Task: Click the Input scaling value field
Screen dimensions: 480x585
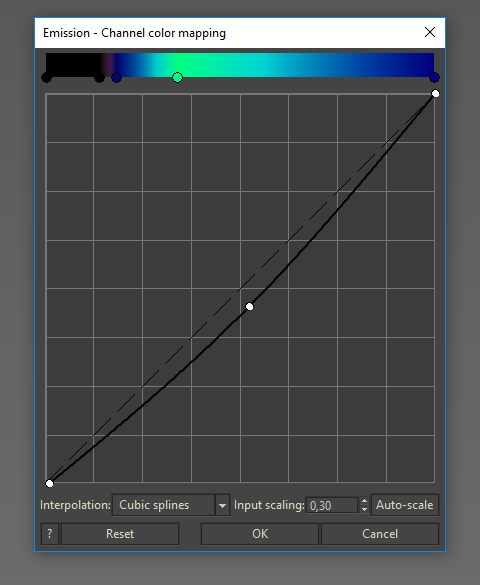Action: [x=332, y=506]
